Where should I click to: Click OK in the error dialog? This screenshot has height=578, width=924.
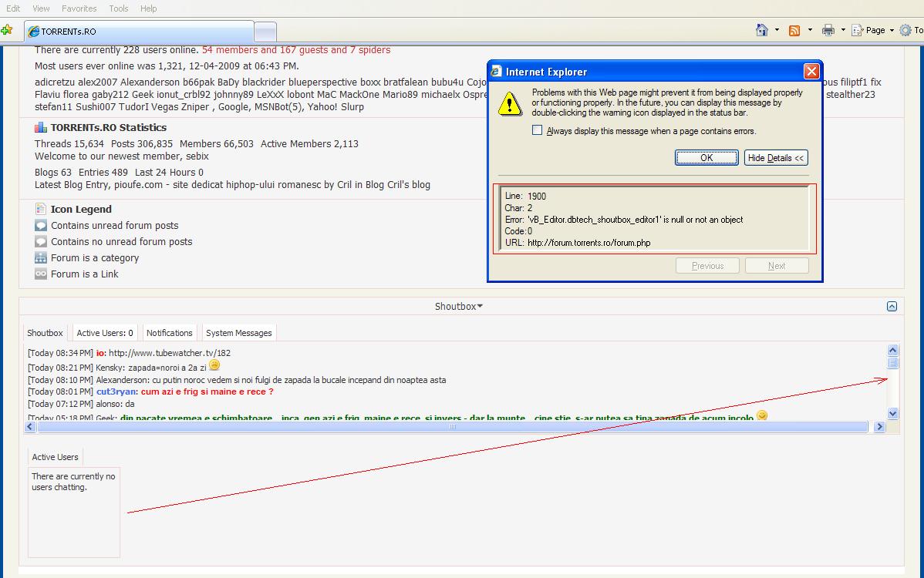point(706,158)
